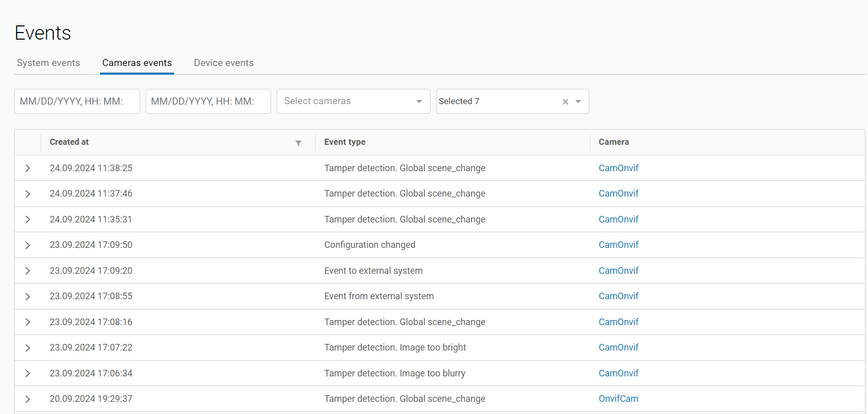Screen dimensions: 868x414
Task: Expand the Image too blurry event row
Action: tap(28, 373)
